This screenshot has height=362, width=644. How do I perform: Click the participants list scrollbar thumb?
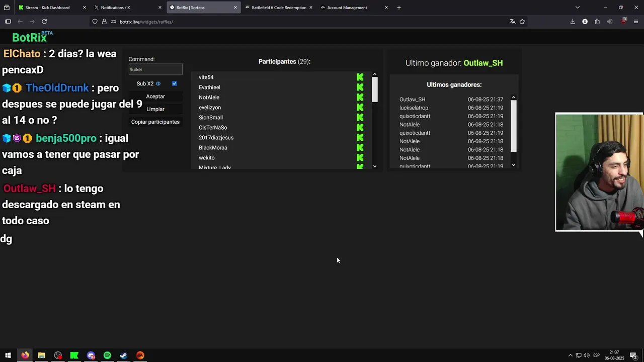375,90
